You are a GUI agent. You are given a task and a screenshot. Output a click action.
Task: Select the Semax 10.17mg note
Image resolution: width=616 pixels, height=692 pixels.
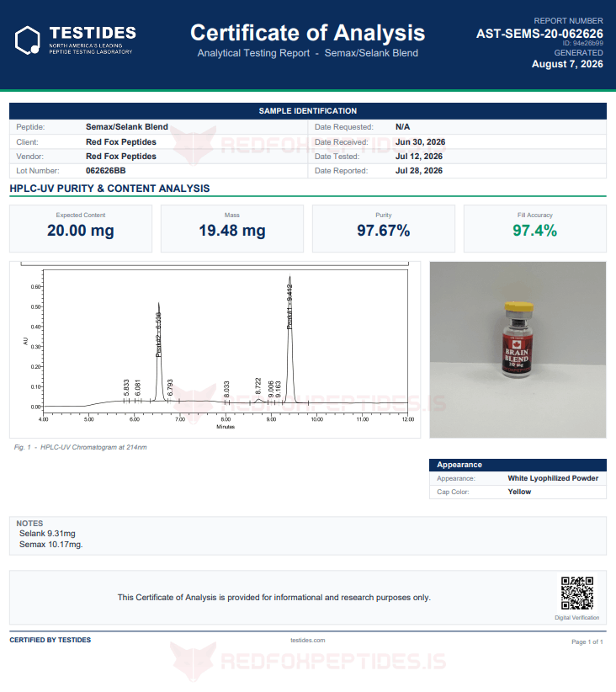point(50,545)
